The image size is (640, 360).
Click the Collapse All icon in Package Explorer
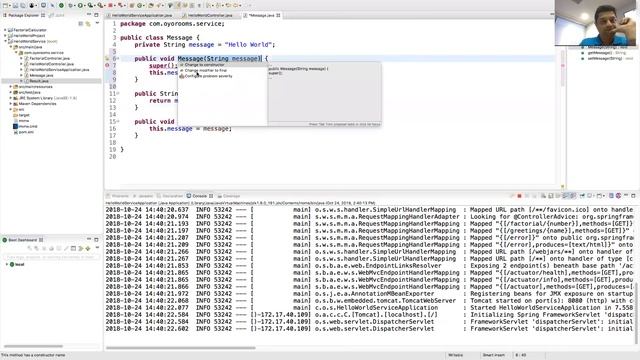click(x=81, y=24)
